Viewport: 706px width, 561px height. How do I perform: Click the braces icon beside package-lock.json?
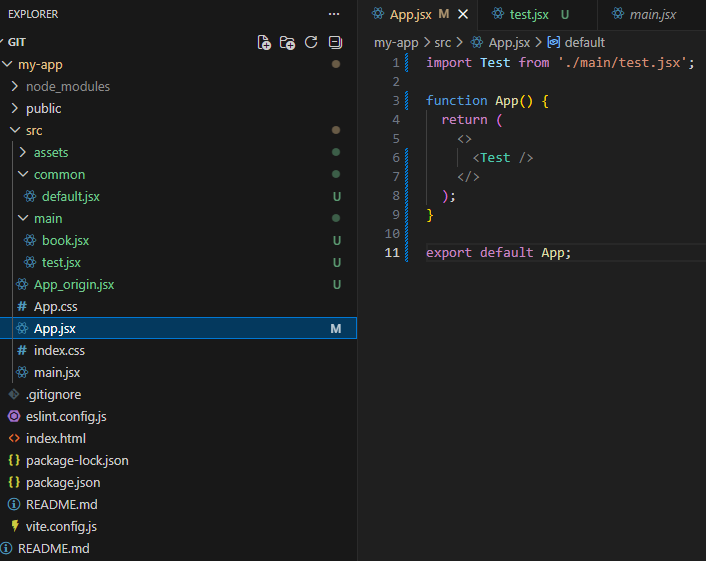pyautogui.click(x=14, y=460)
